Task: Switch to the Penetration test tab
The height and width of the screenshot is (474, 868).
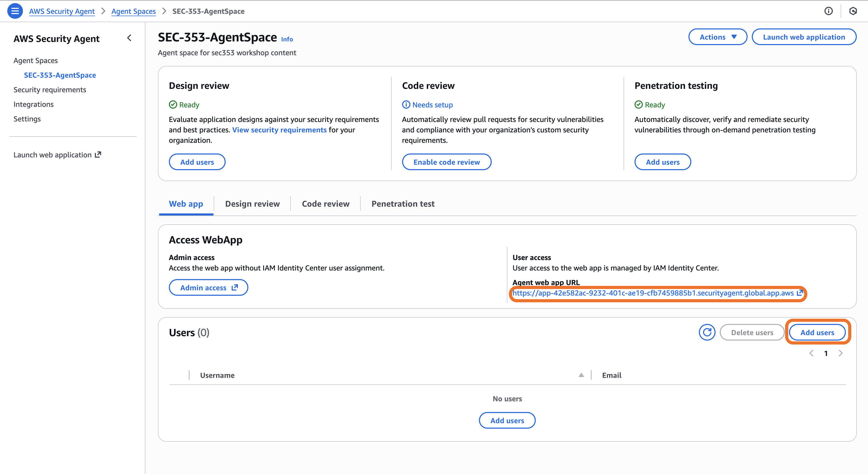Action: click(403, 204)
